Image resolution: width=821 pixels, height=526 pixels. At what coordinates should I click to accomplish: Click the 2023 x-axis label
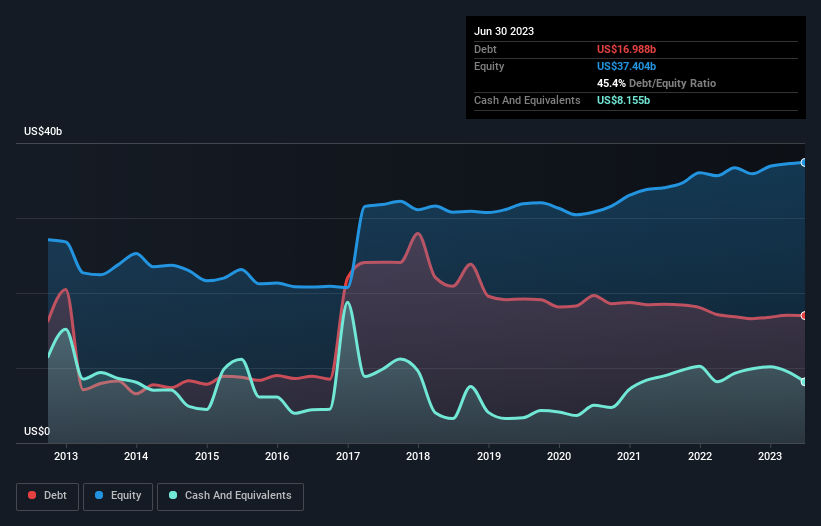(770, 457)
